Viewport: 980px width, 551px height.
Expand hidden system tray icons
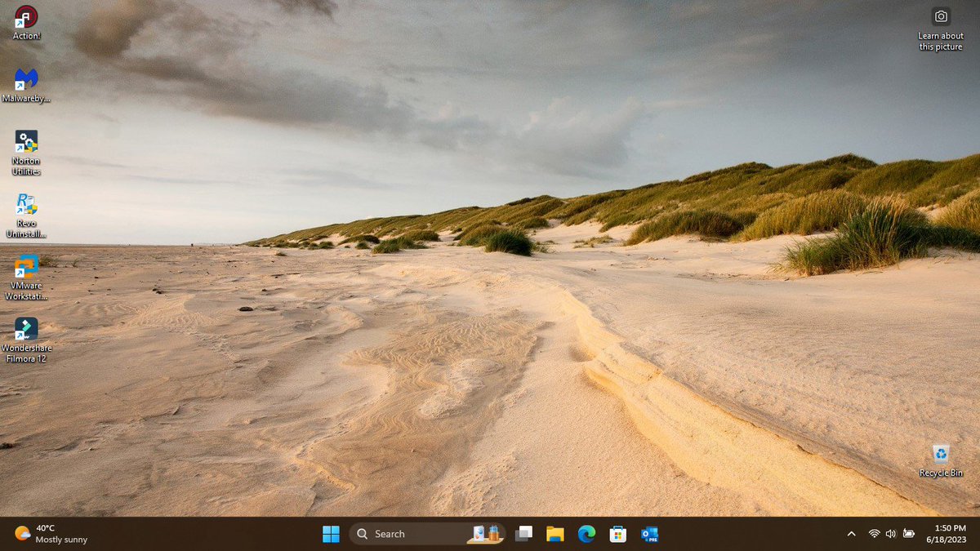tap(850, 533)
